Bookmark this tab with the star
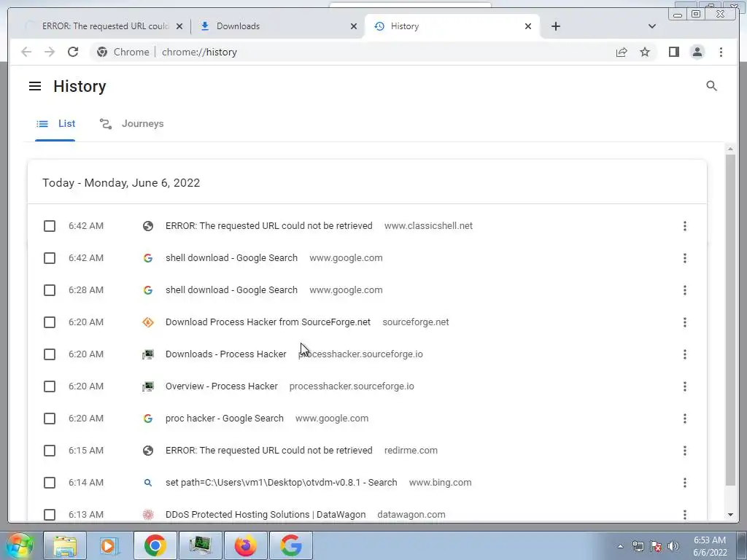 pyautogui.click(x=645, y=52)
